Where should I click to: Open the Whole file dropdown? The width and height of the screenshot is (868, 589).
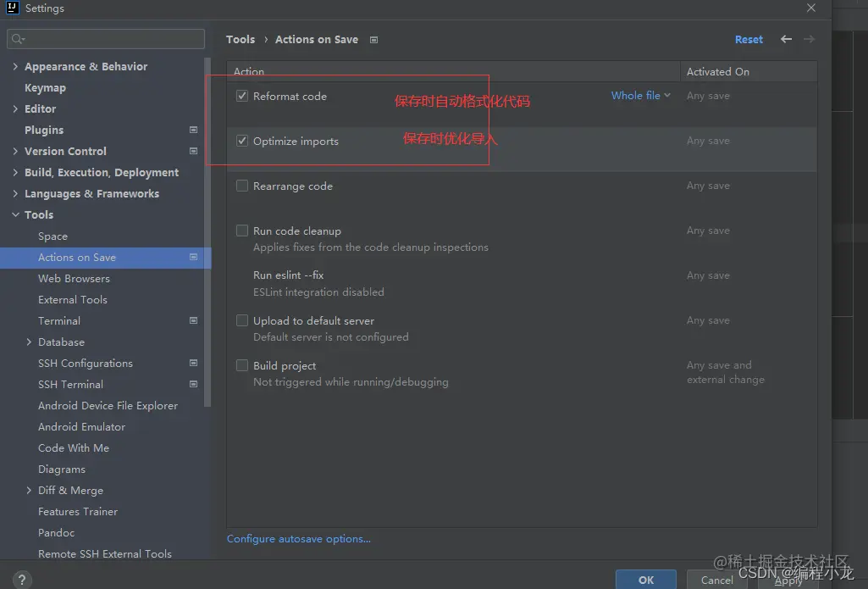[x=640, y=95]
